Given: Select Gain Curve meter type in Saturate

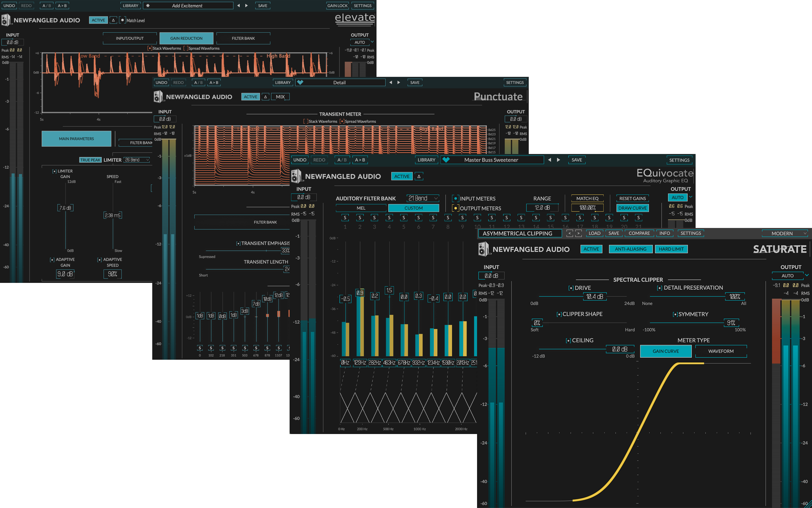Looking at the screenshot, I should pos(666,351).
